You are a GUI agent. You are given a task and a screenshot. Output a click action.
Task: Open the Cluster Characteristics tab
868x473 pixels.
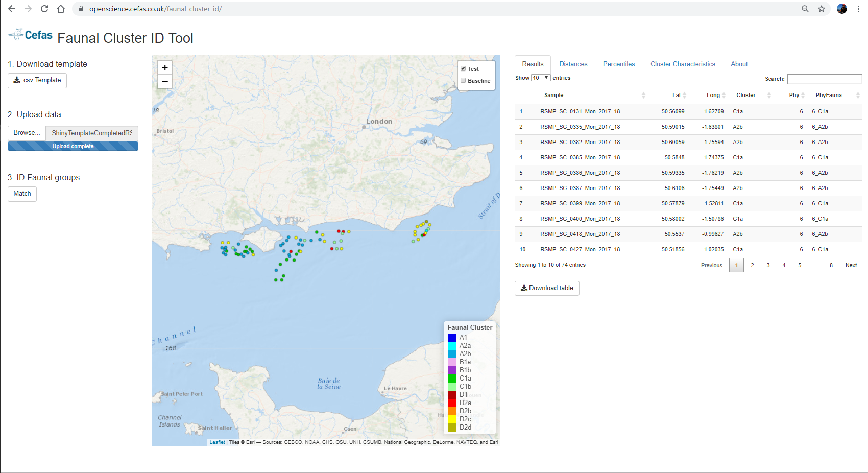pyautogui.click(x=682, y=64)
